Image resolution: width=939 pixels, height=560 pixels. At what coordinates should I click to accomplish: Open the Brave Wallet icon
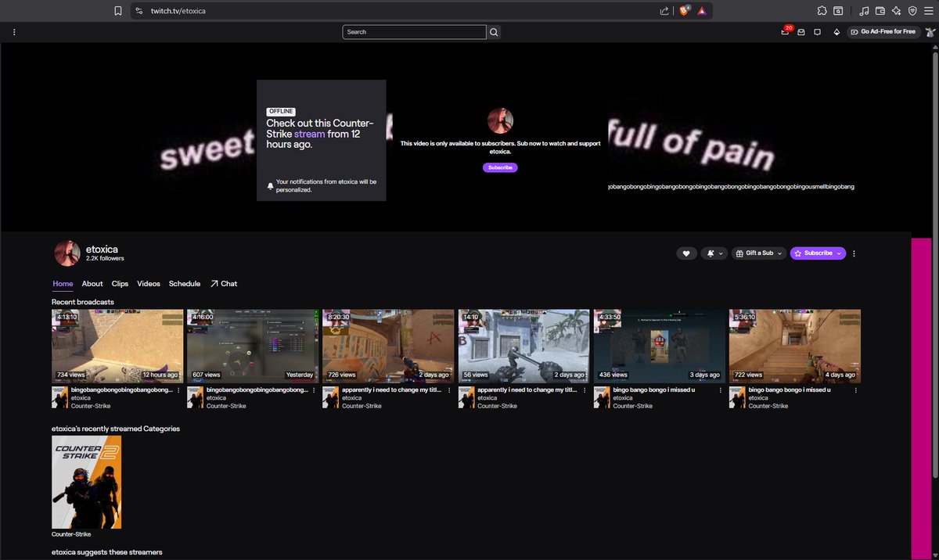pyautogui.click(x=880, y=11)
